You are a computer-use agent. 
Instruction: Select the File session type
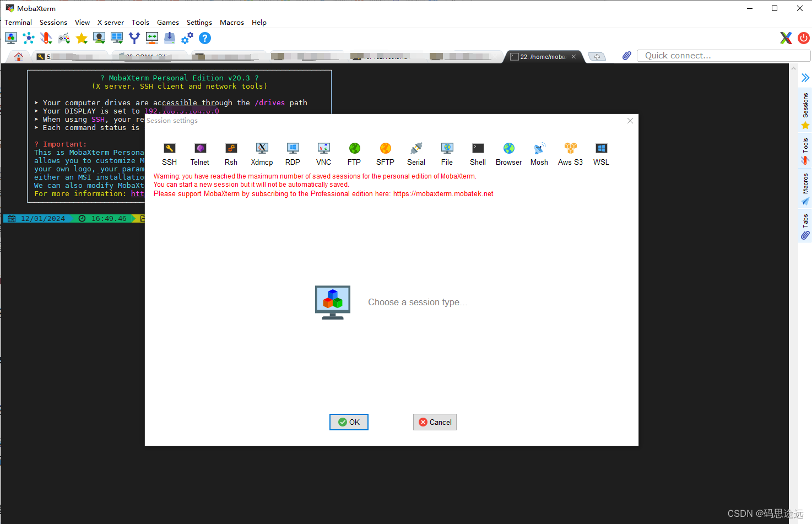(x=447, y=154)
